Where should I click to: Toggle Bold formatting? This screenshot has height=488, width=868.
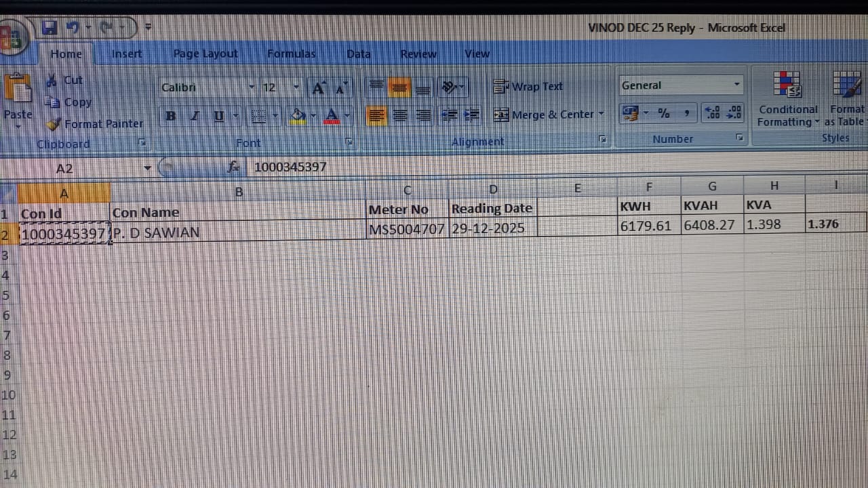171,117
